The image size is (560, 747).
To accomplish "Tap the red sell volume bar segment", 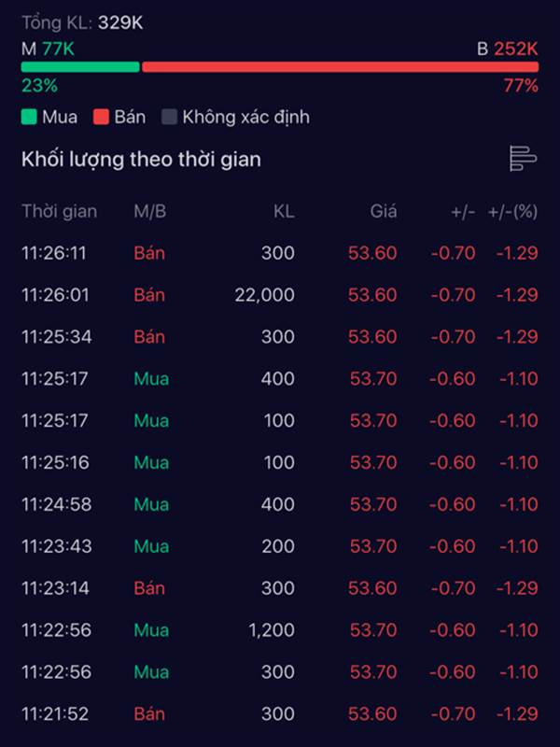I will pos(340,67).
